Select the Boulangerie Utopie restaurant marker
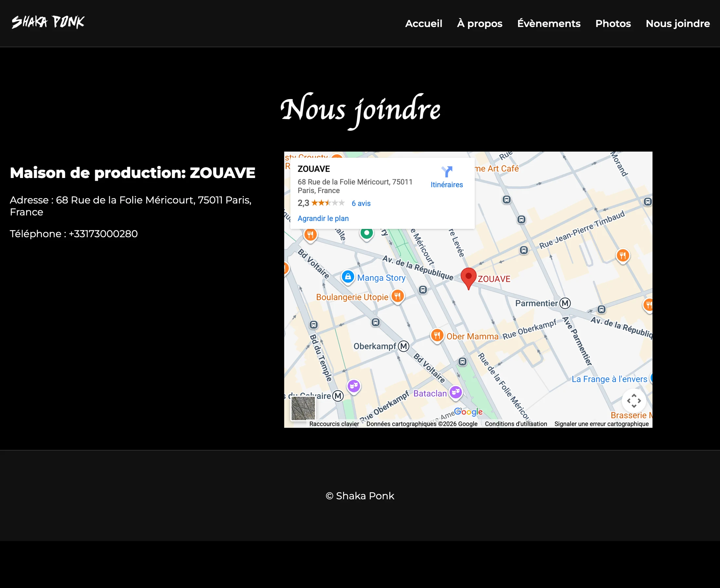 click(397, 296)
